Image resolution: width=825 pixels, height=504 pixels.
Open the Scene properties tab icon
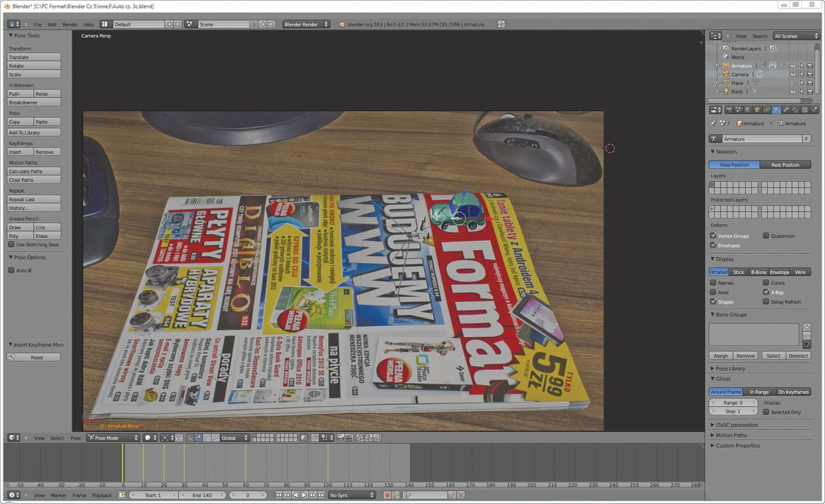[739, 110]
